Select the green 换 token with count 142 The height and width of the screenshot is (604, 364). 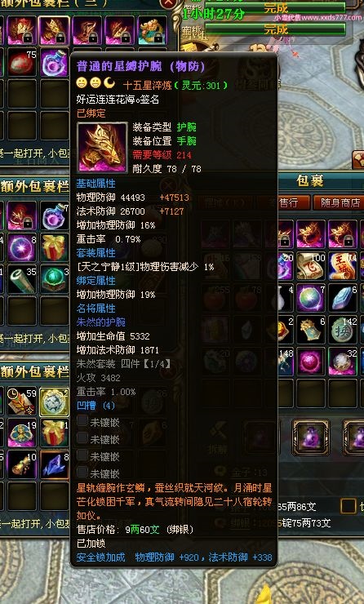(x=344, y=330)
